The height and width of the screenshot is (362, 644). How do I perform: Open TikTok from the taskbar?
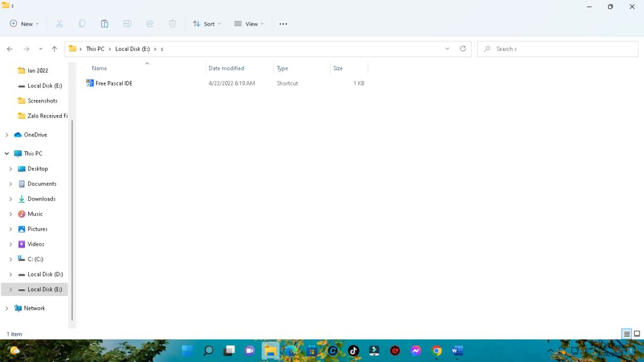click(353, 351)
